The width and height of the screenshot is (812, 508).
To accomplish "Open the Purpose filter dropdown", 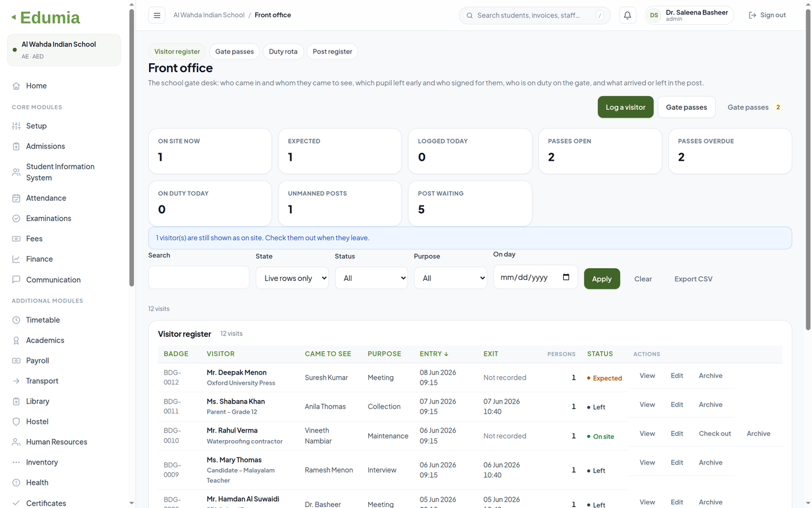I will point(451,278).
